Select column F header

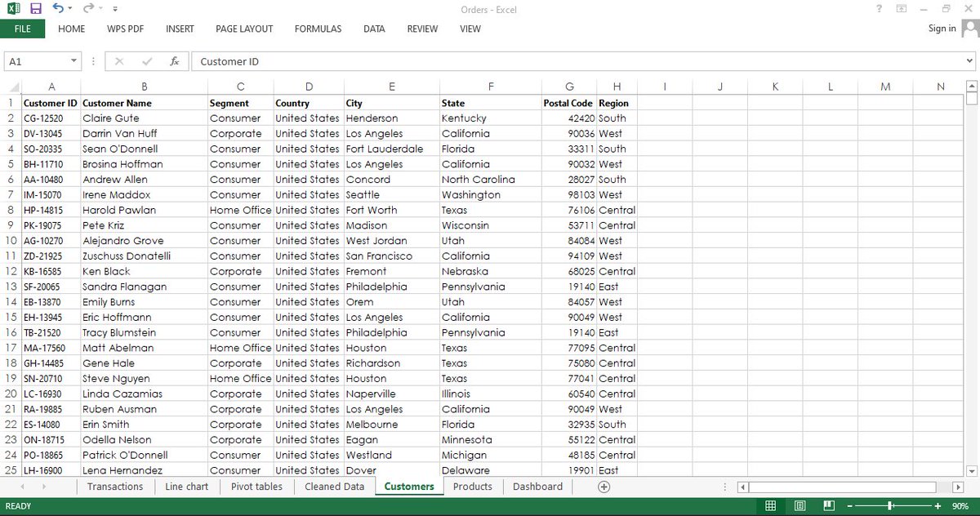click(490, 87)
